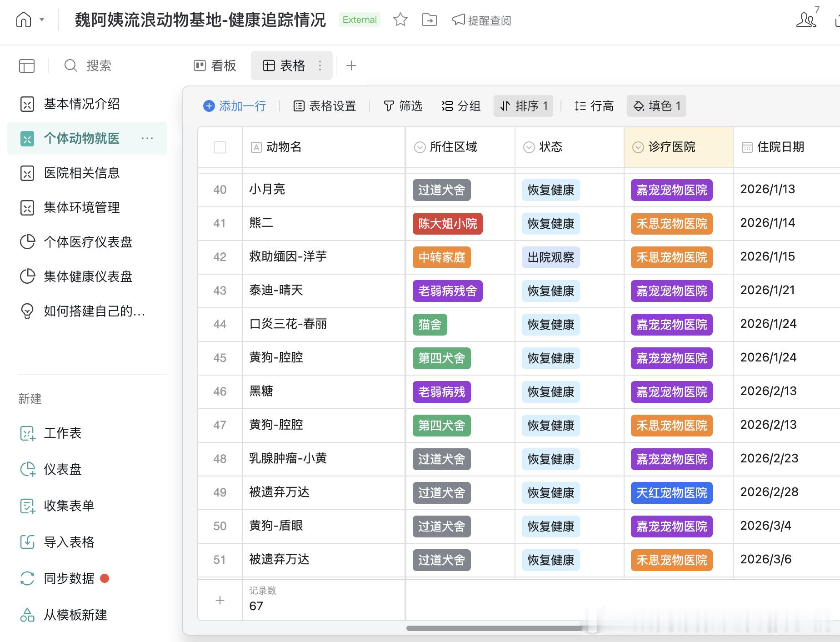This screenshot has width=840, height=642.
Task: Click 提醒查阅 reminder button
Action: pyautogui.click(x=482, y=20)
